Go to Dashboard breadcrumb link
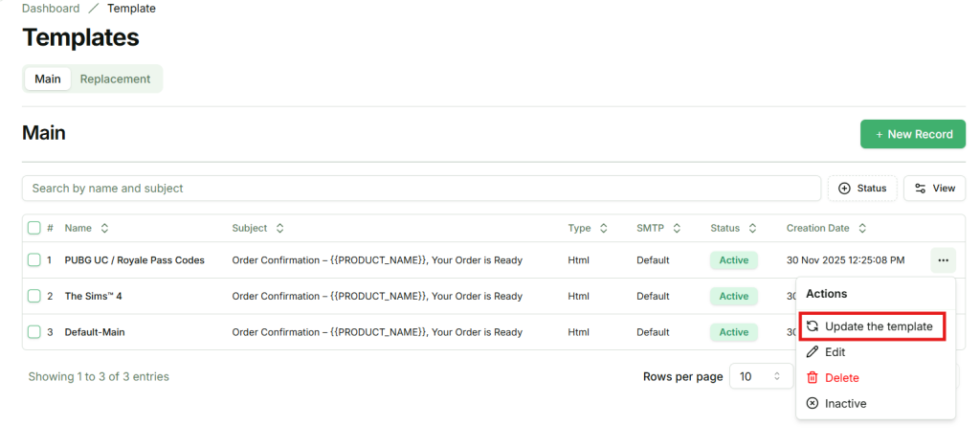The width and height of the screenshot is (980, 448). click(x=51, y=9)
